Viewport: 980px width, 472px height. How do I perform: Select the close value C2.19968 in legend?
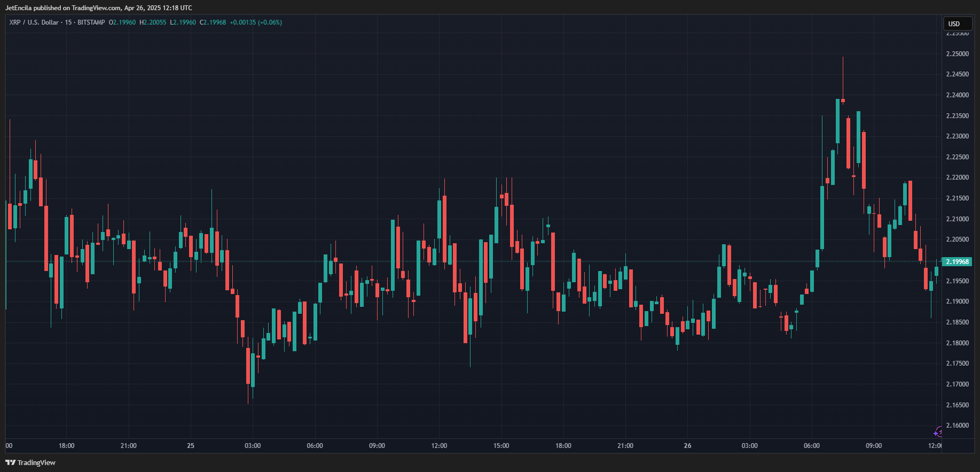(x=213, y=22)
